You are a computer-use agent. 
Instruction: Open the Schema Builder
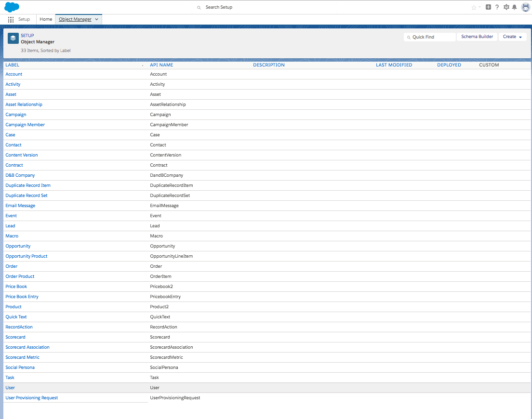[x=477, y=37]
